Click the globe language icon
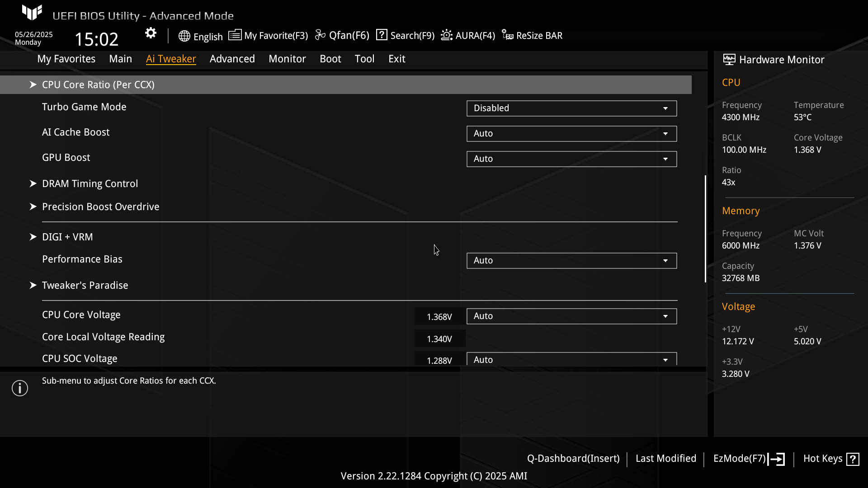Screen dimensions: 868x488 (184, 36)
